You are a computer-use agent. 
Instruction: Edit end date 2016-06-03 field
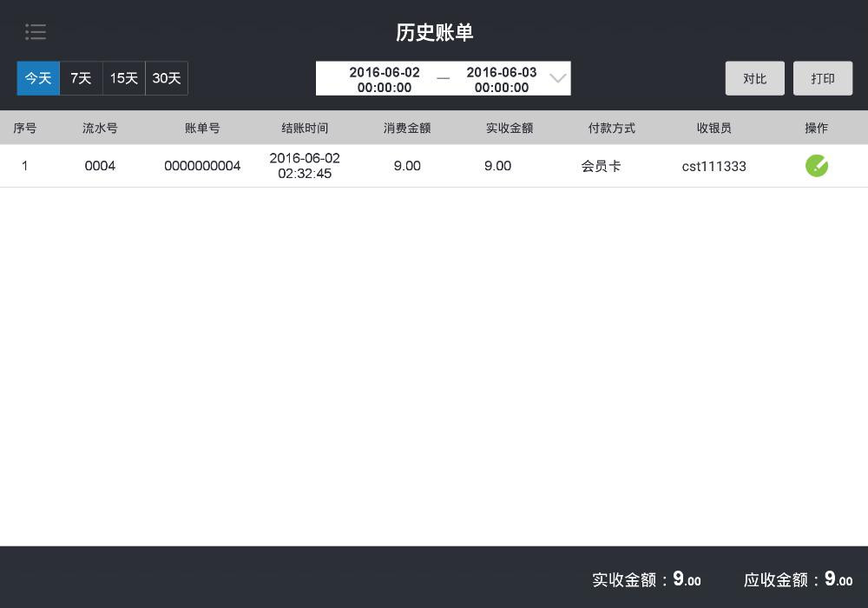point(501,79)
